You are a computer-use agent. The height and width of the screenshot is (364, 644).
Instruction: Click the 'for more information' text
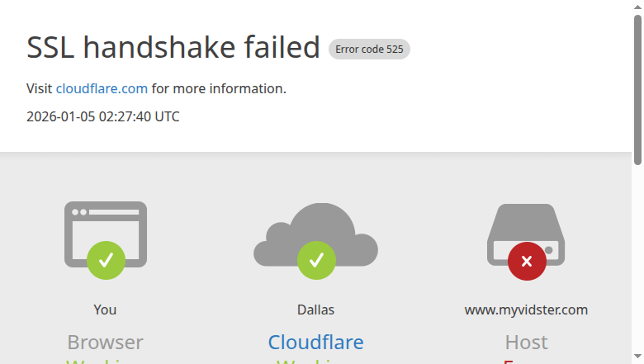pyautogui.click(x=219, y=88)
